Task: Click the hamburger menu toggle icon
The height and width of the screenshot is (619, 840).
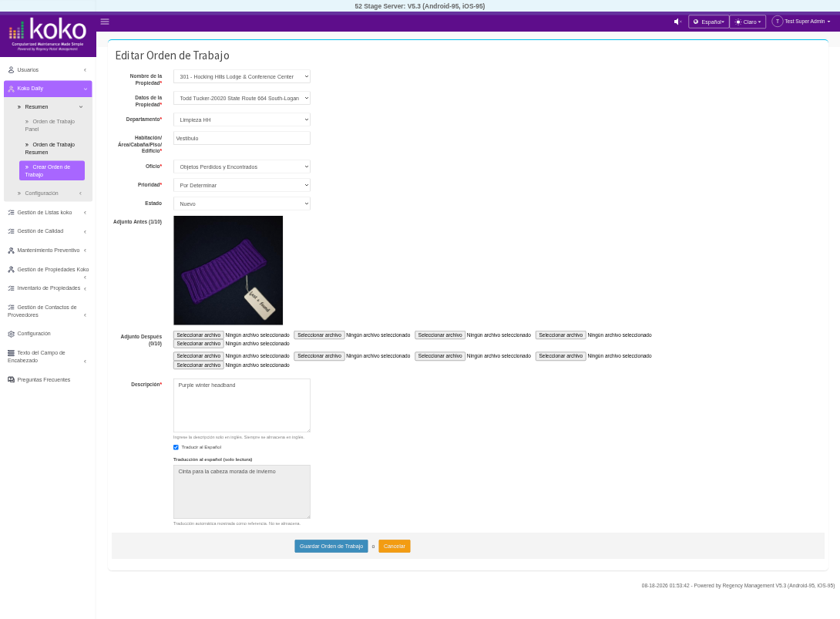Action: click(105, 22)
